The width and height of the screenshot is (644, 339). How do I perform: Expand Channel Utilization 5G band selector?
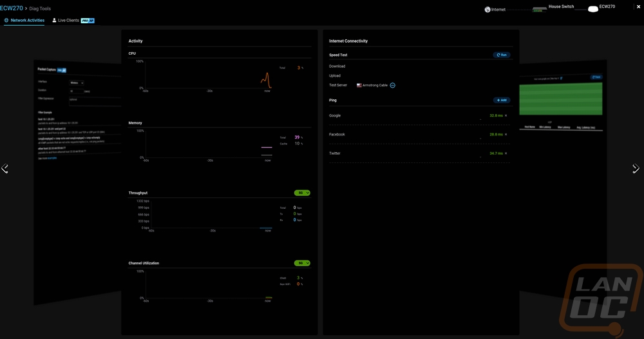point(302,263)
